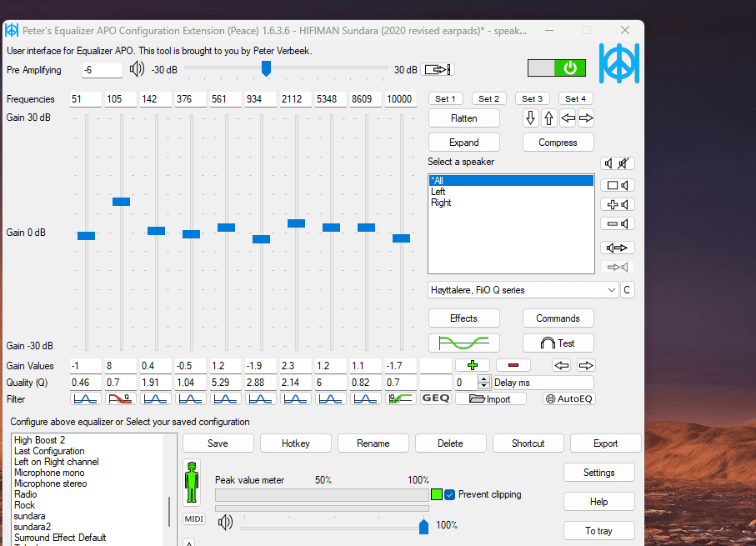Move band right with arrow near Delay
This screenshot has height=546, width=756.
586,365
